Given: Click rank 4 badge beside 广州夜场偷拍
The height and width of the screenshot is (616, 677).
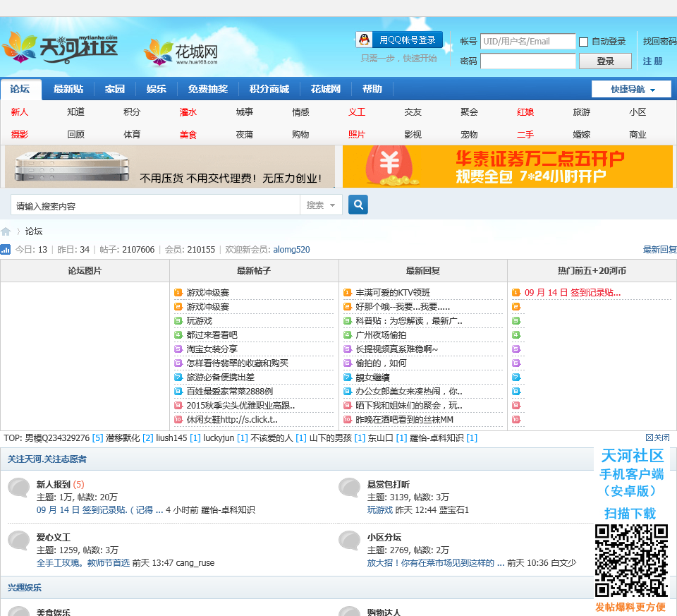Looking at the screenshot, I should click(x=348, y=334).
